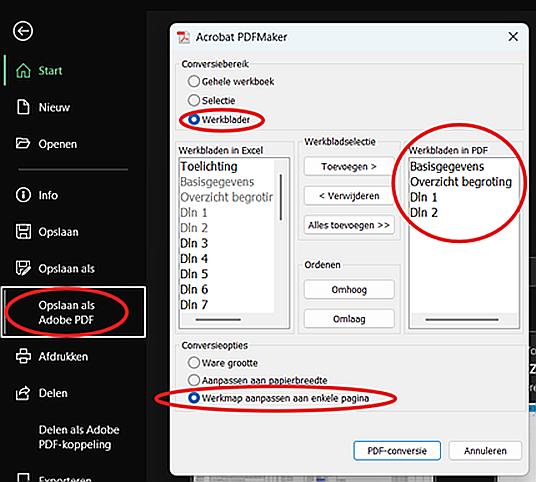Open the Info page

48,195
